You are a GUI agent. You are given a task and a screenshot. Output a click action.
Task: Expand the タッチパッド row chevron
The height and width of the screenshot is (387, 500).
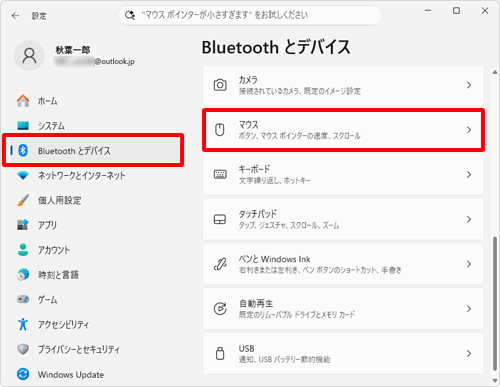(x=469, y=219)
